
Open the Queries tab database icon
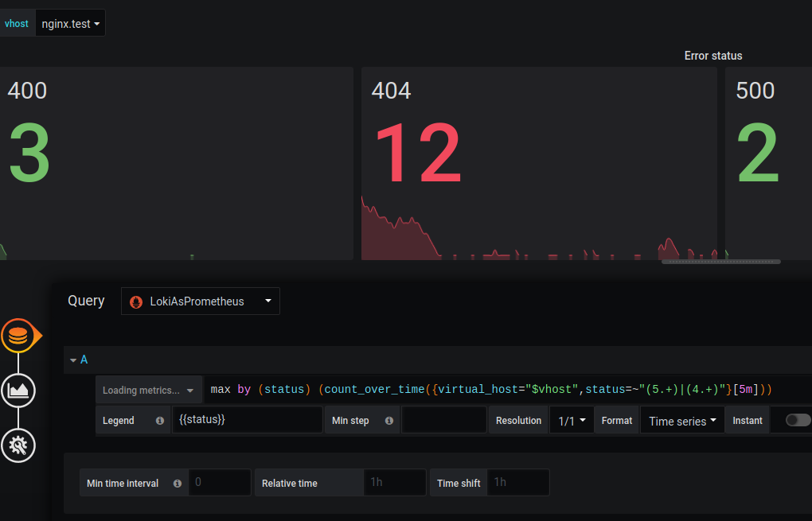18,336
